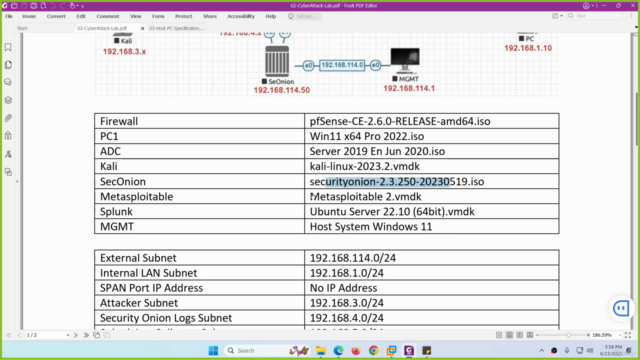Click the vertical scrollbar thumb
Image resolution: width=640 pixels, height=360 pixels.
637,118
